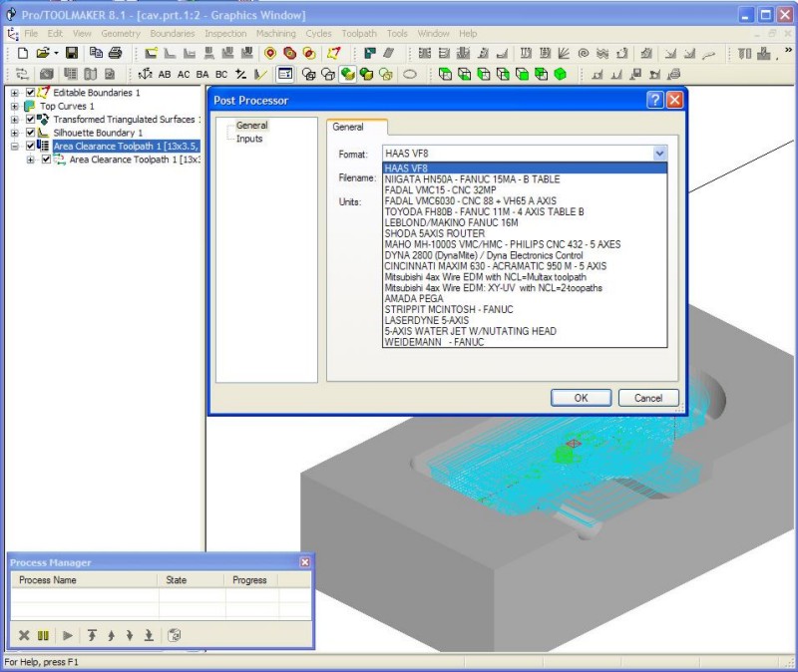
Task: Expand the Editable Boundaries 1 tree node
Action: point(15,93)
